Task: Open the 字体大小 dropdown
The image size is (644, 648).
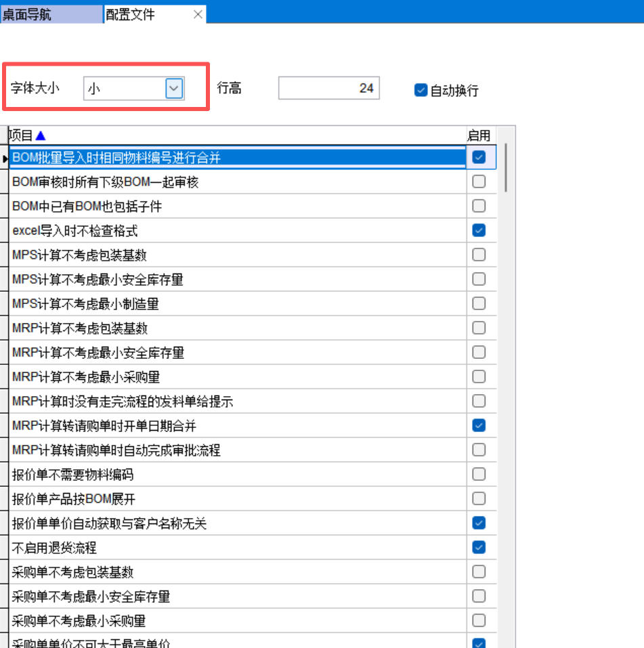Action: (174, 88)
